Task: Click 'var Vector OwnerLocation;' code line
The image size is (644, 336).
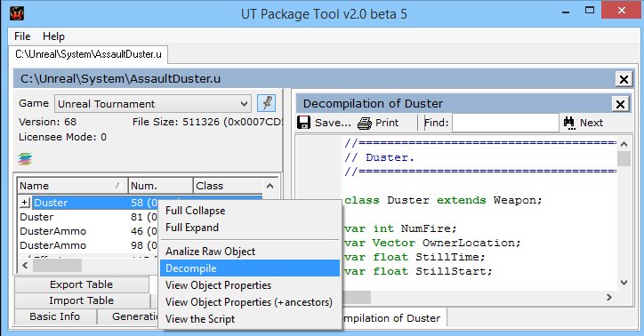Action: 432,243
